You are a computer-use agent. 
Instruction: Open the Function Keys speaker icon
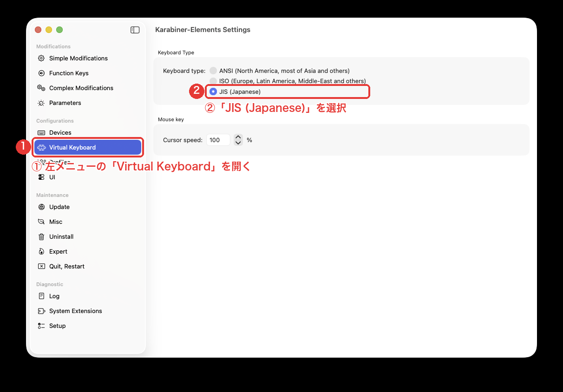coord(41,73)
